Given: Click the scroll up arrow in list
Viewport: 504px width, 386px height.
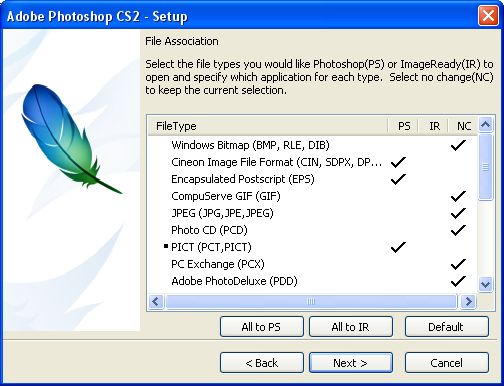Looking at the screenshot, I should coord(486,125).
